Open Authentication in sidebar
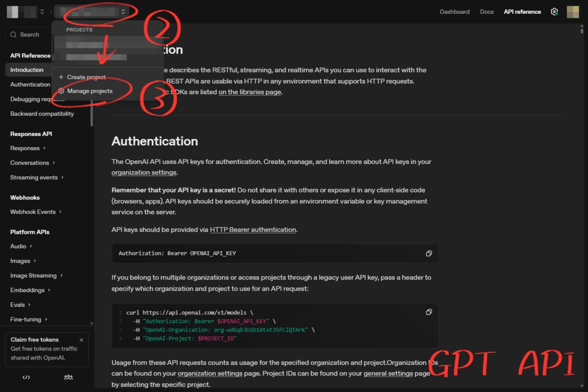588x392 pixels. [x=30, y=84]
